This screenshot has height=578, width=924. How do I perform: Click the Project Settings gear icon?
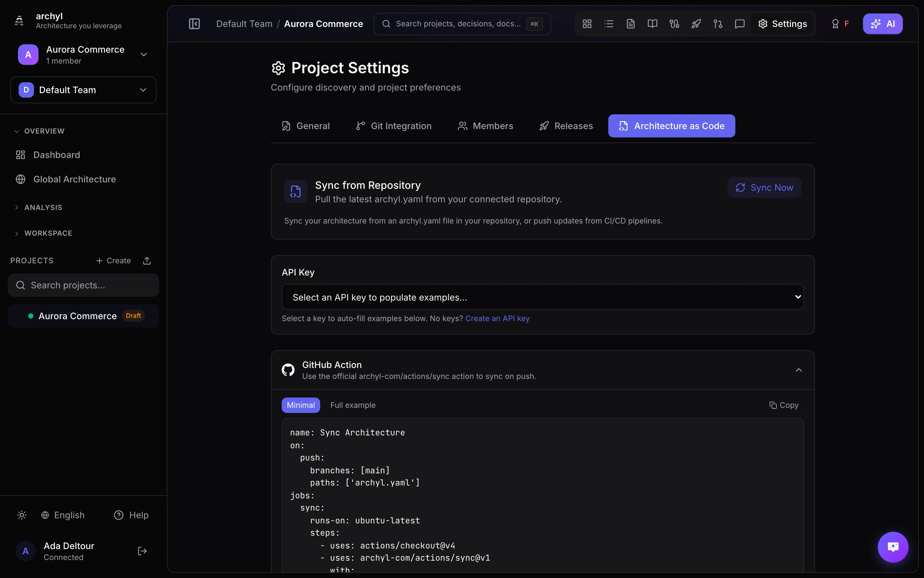click(278, 68)
